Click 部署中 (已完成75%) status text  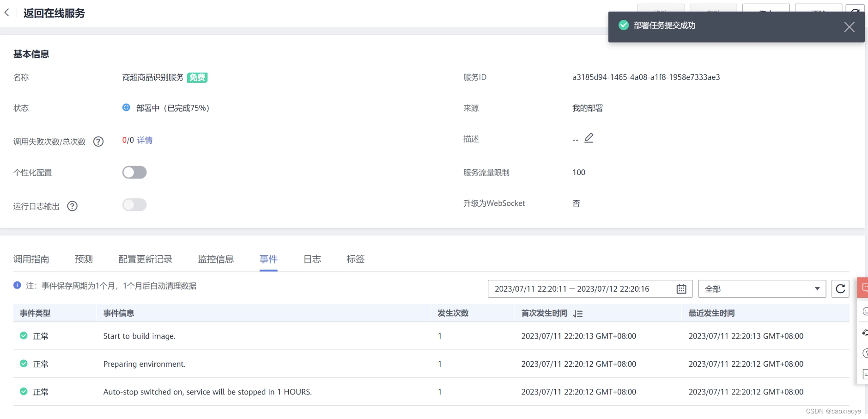pyautogui.click(x=173, y=108)
